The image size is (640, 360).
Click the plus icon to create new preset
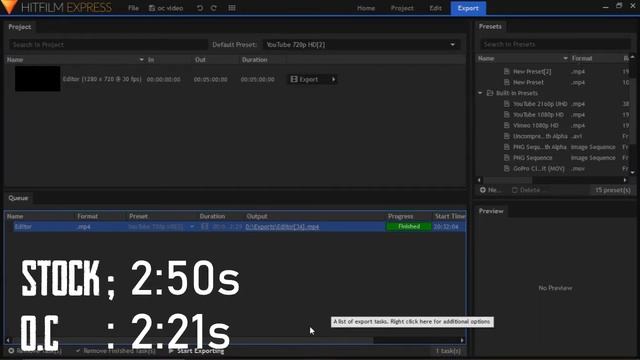click(483, 190)
